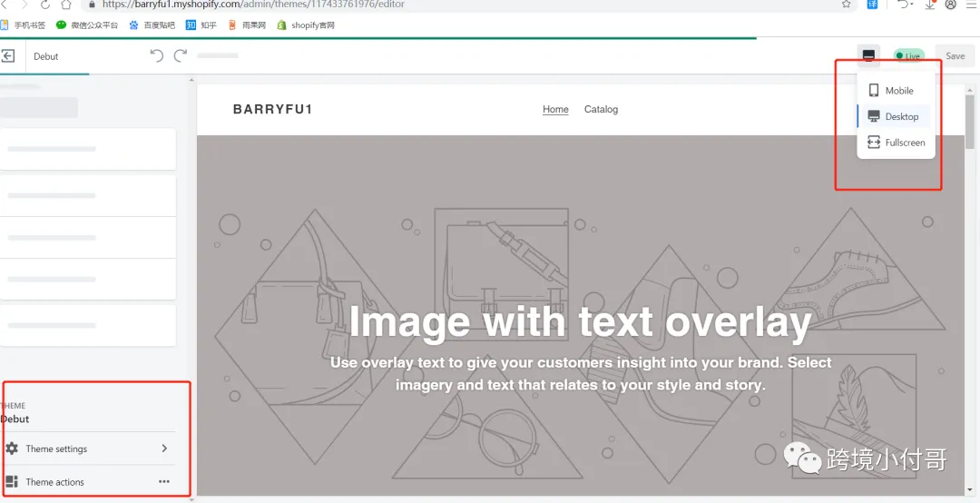Click the BARRYFU1 store logo

(272, 110)
